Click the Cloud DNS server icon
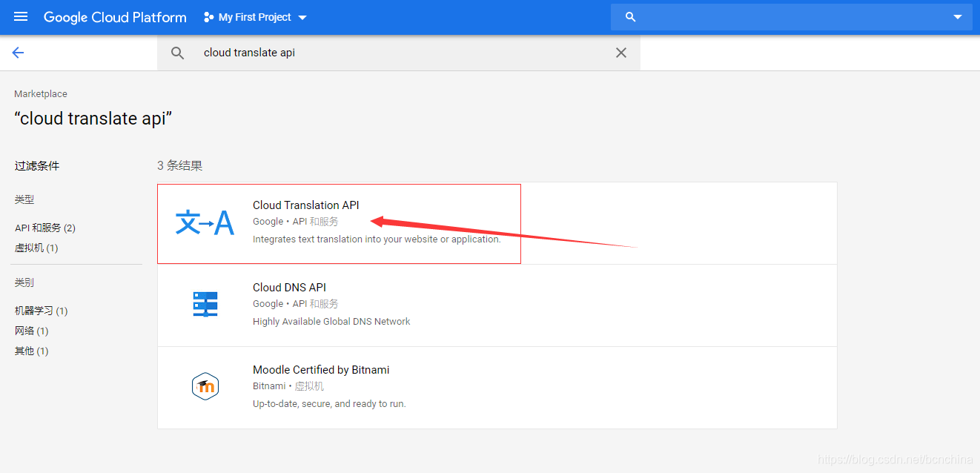 point(205,304)
